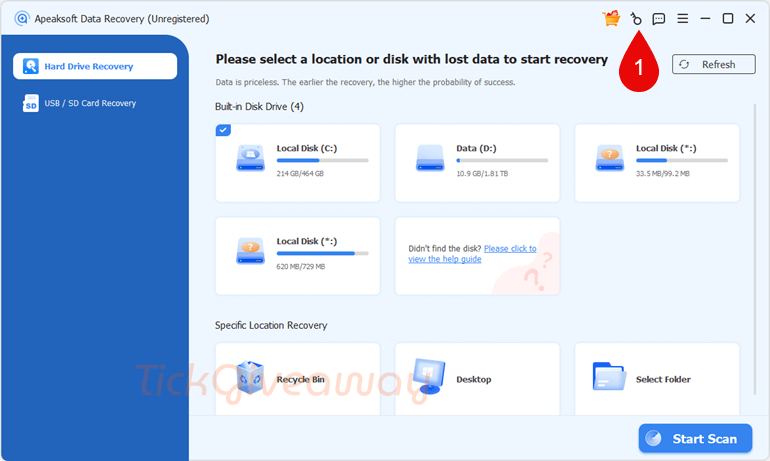Select the Hard Drive Recovery tab

pyautogui.click(x=95, y=66)
